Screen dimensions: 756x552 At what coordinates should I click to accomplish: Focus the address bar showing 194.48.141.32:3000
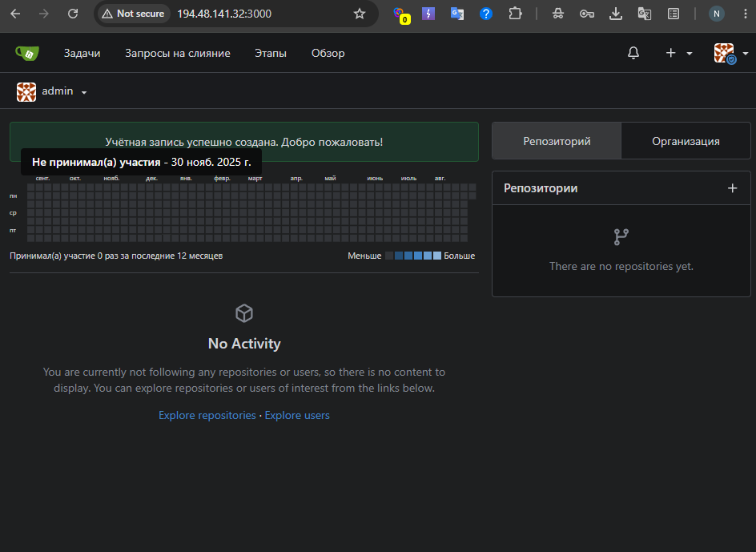(224, 14)
